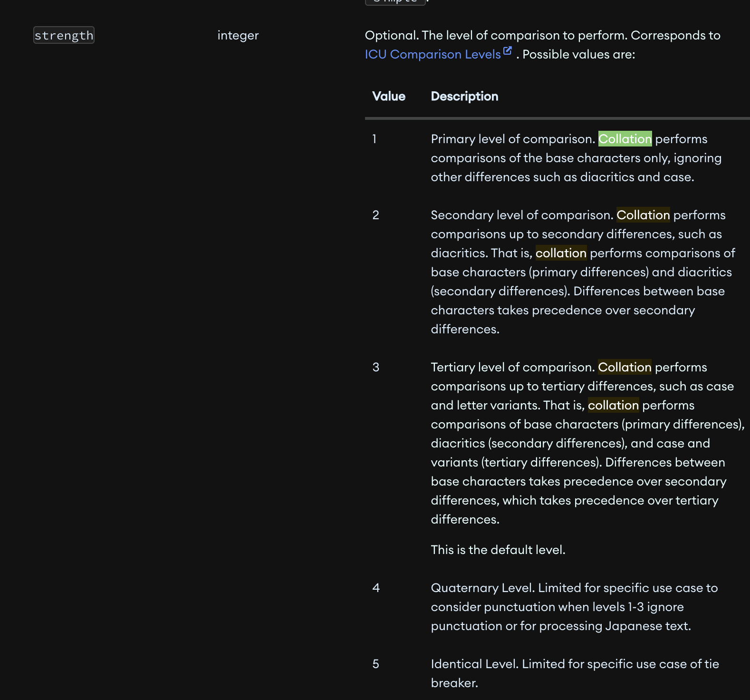Viewport: 750px width, 700px height.
Task: Click the 'Quaternary Level' description text
Action: 483,588
